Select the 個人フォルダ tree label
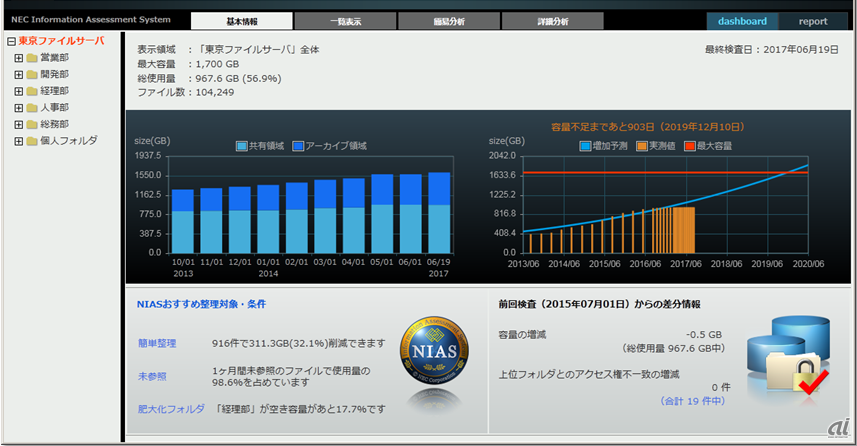The height and width of the screenshot is (446, 857). tap(69, 140)
